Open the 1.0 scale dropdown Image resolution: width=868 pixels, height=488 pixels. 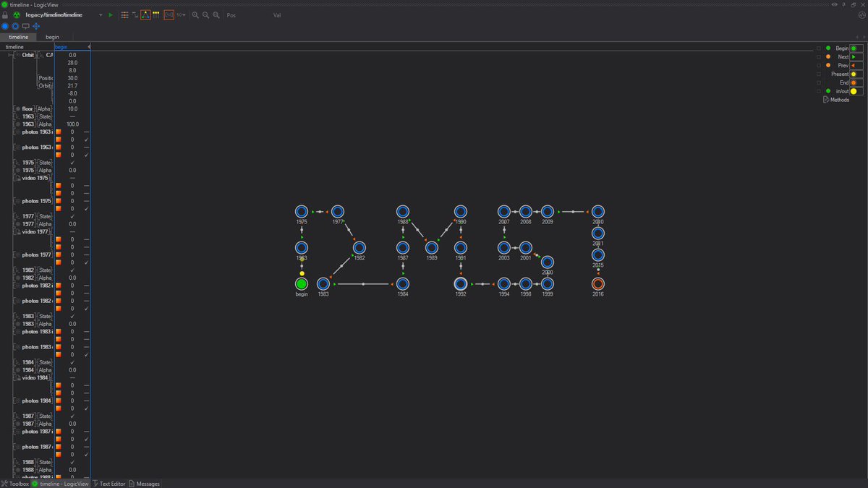pos(181,14)
